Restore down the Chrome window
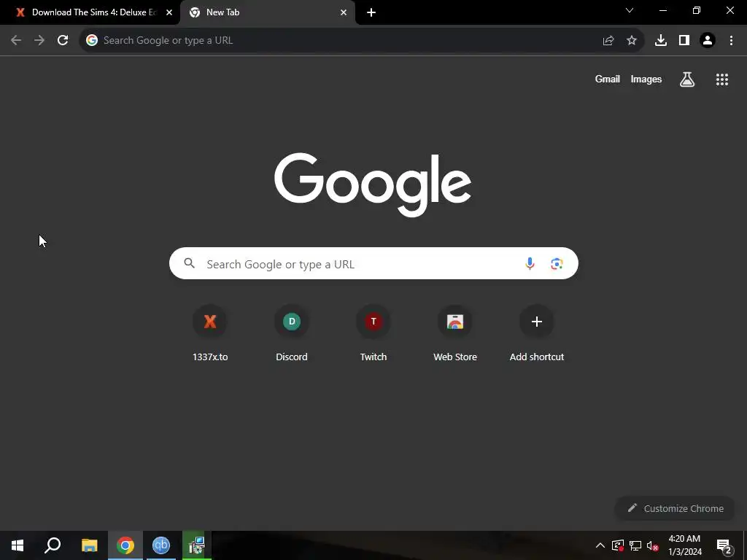747x560 pixels. click(x=697, y=10)
